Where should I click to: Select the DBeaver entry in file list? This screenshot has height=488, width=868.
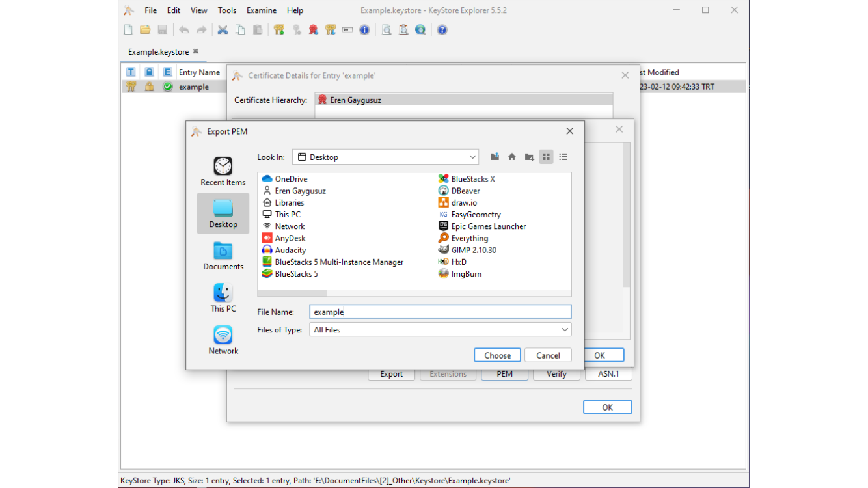pos(459,191)
